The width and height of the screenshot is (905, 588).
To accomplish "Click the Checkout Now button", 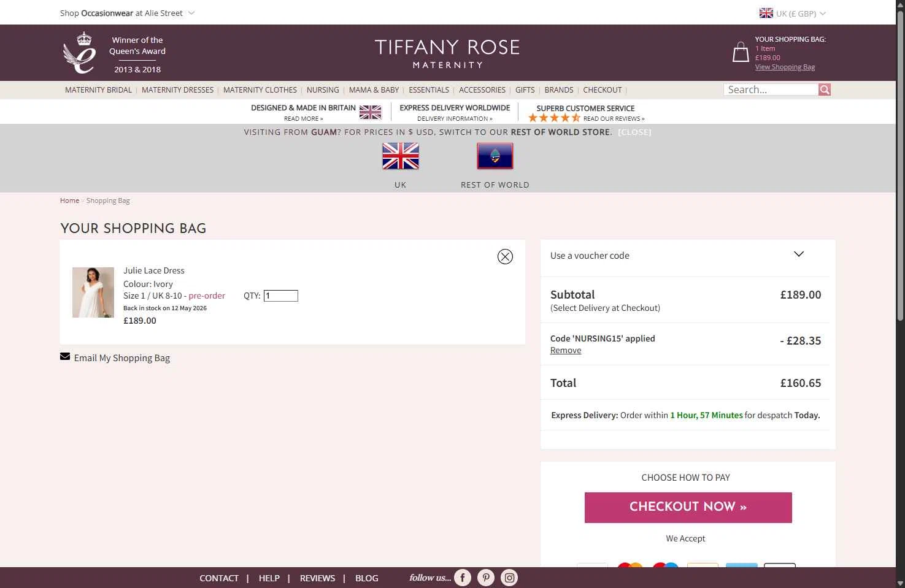I will [688, 507].
